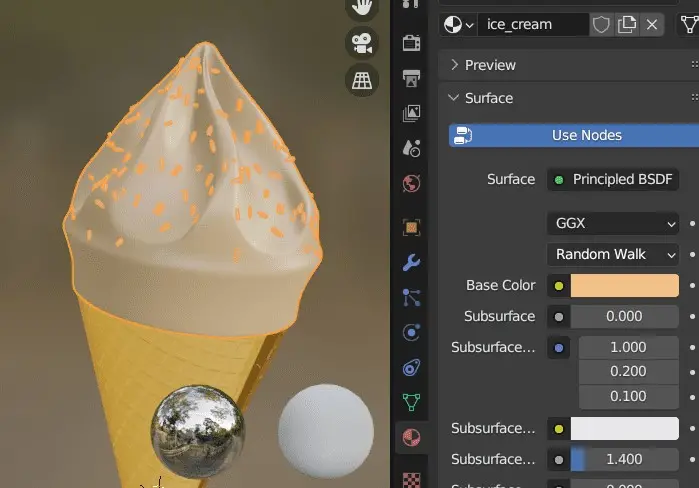Open the Scene properties tab

pyautogui.click(x=411, y=148)
